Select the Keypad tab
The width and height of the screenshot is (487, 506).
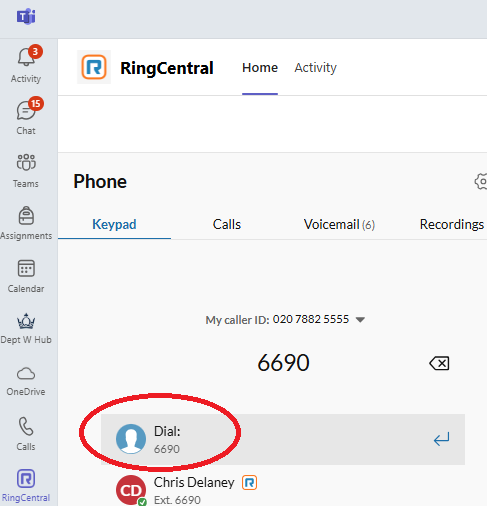(x=114, y=224)
